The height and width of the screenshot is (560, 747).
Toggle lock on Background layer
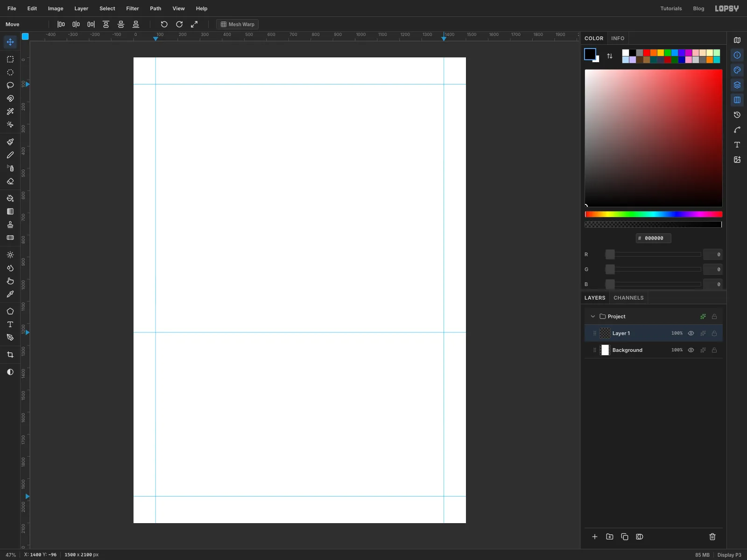(x=714, y=350)
